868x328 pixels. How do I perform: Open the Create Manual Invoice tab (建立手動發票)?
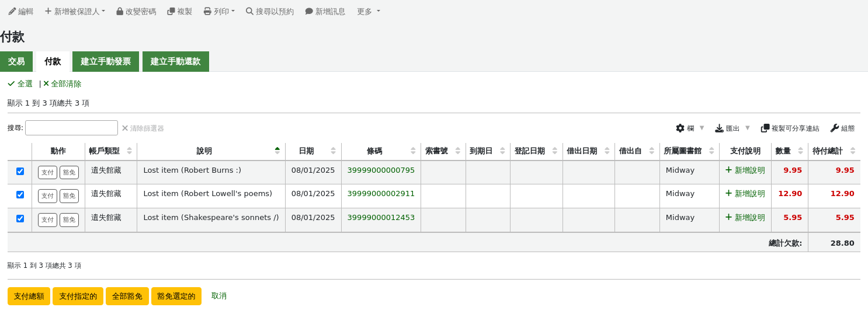[x=105, y=61]
